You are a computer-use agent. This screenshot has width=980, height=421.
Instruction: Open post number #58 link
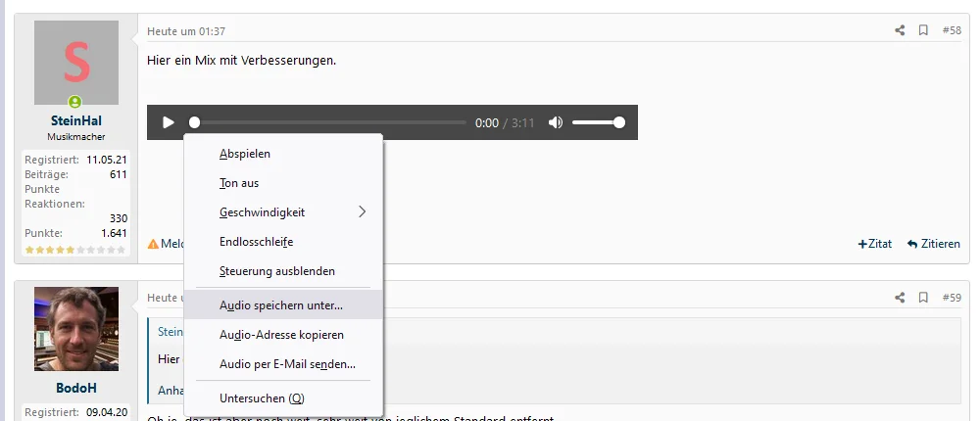click(x=952, y=30)
